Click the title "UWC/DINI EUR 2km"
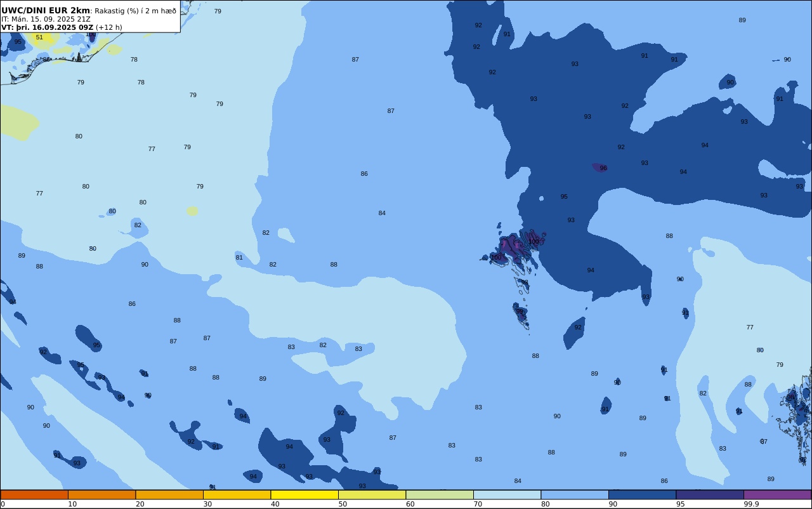 [x=46, y=10]
